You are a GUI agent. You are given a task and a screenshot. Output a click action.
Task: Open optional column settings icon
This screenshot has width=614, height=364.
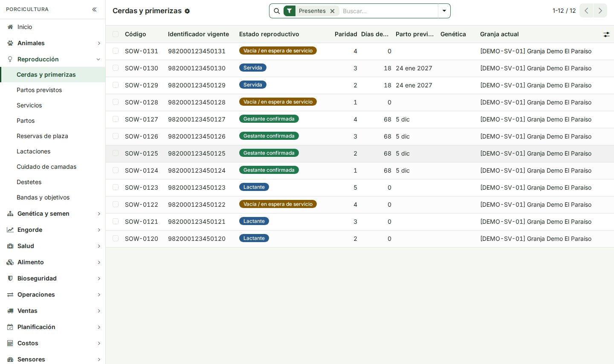(x=606, y=35)
